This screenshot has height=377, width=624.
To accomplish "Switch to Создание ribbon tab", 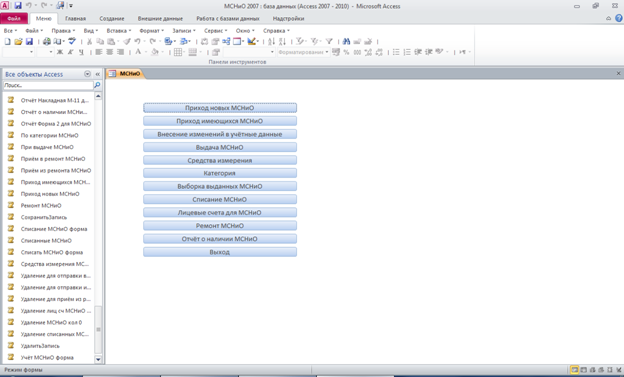I will tap(112, 18).
